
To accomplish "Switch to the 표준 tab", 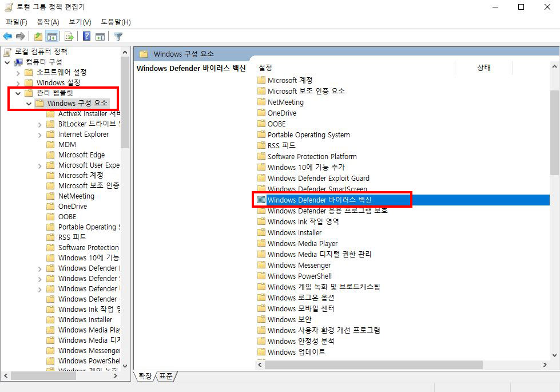I will pyautogui.click(x=166, y=376).
